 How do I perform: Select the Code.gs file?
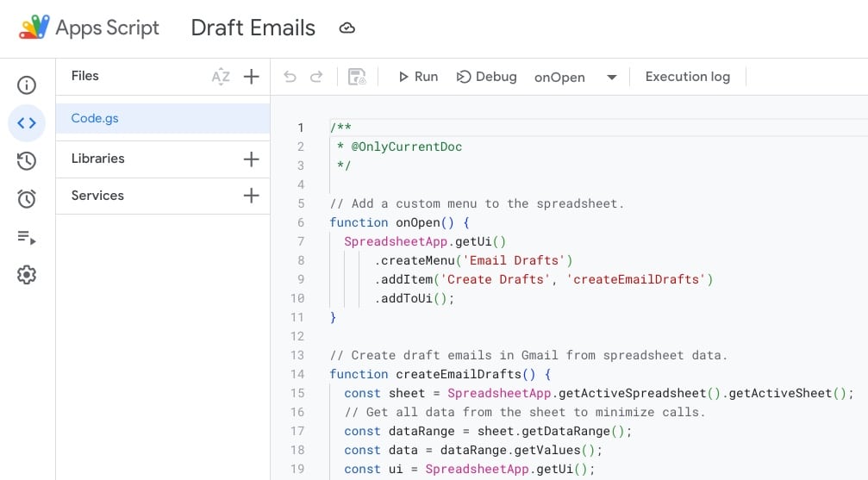(x=95, y=119)
